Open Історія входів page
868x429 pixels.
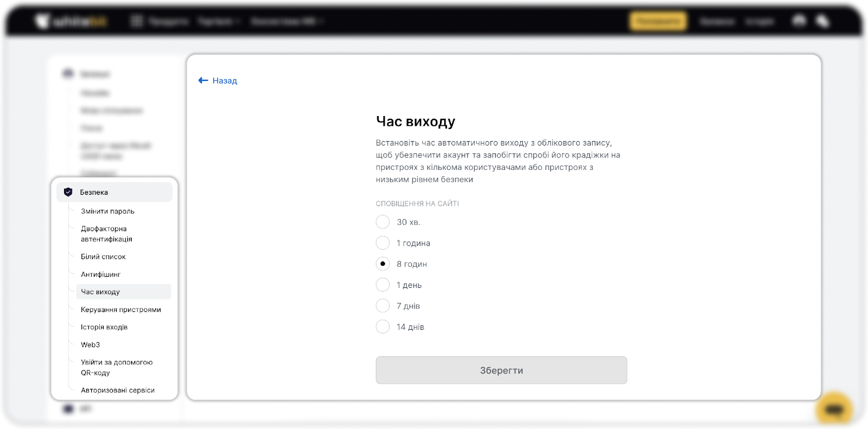coord(104,327)
